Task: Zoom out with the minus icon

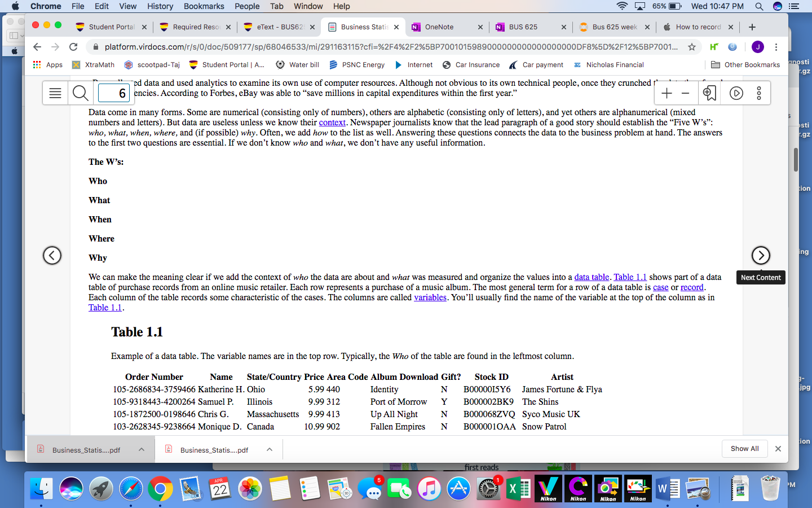Action: (686, 93)
